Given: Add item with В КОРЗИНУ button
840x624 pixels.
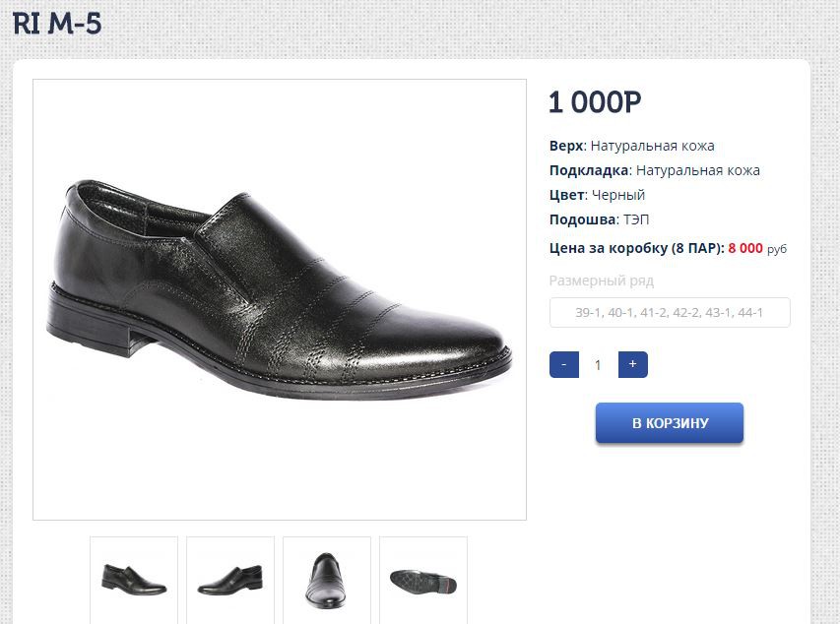Looking at the screenshot, I should 669,423.
